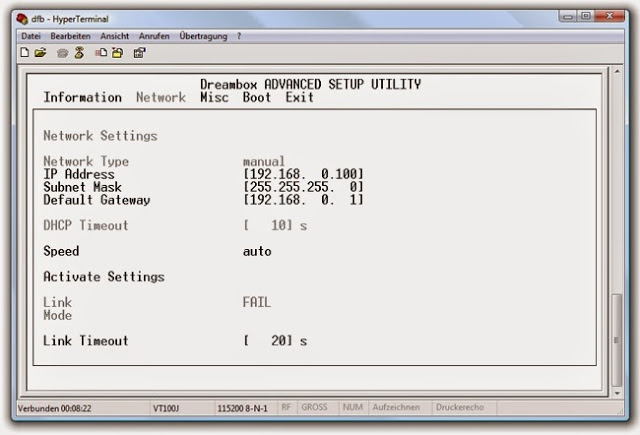
Task: Click the Subnet Mask label
Action: (x=82, y=187)
